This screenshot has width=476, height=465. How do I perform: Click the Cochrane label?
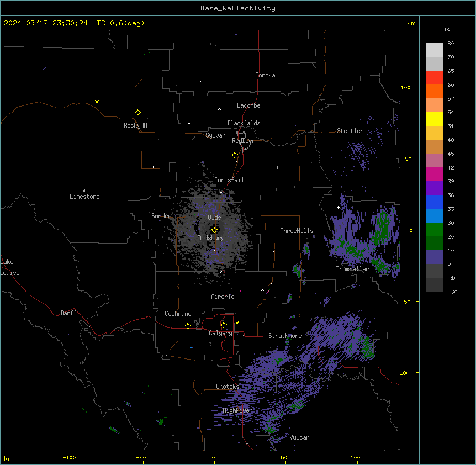click(x=178, y=314)
